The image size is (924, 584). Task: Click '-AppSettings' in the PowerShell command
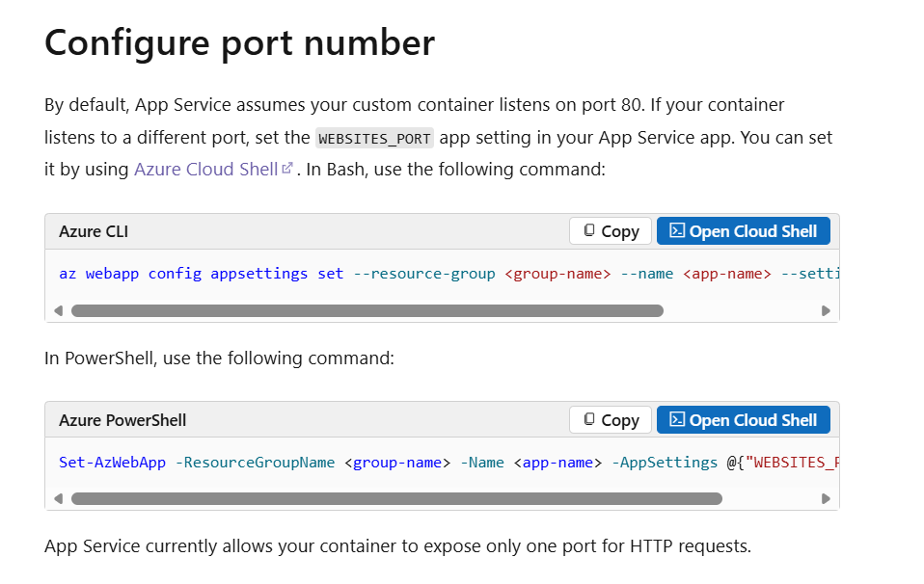pyautogui.click(x=665, y=463)
